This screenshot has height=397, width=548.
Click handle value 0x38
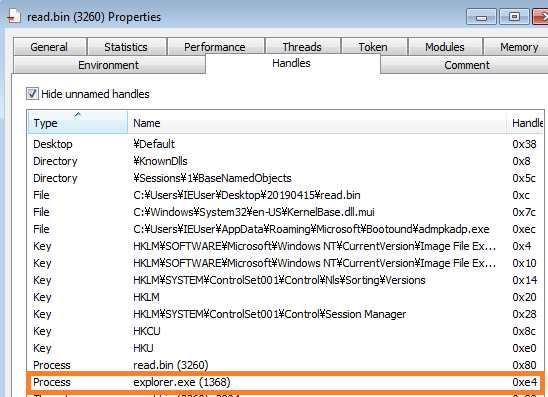(x=524, y=144)
